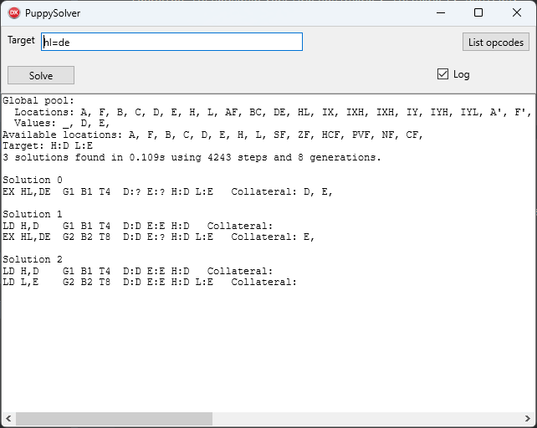
Task: Open the List opcodes dialog
Action: 496,42
